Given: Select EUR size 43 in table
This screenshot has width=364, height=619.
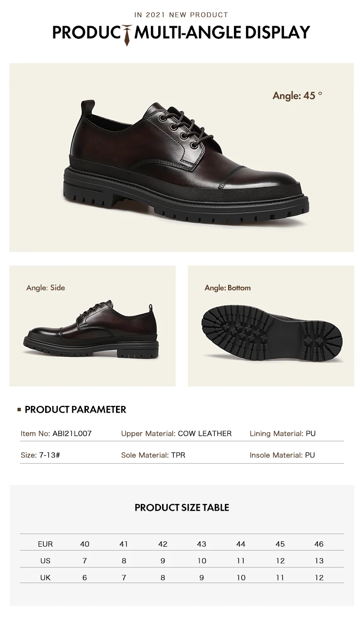Looking at the screenshot, I should 202,544.
